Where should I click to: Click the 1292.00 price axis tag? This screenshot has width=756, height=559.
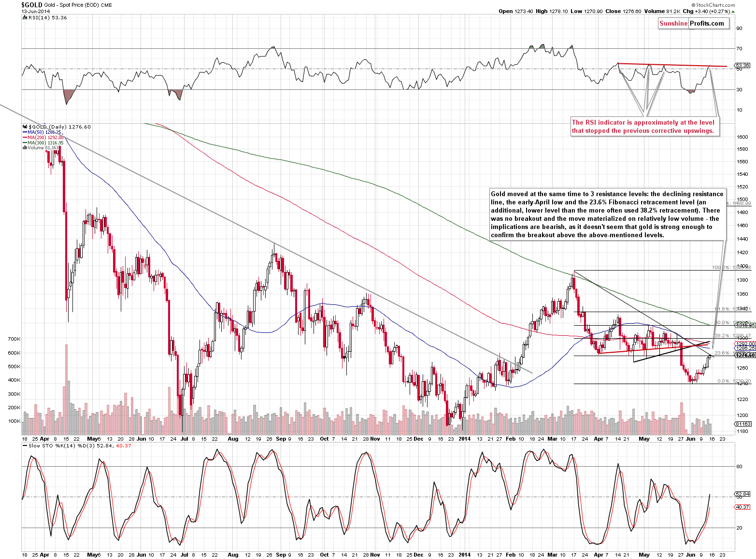[x=745, y=344]
